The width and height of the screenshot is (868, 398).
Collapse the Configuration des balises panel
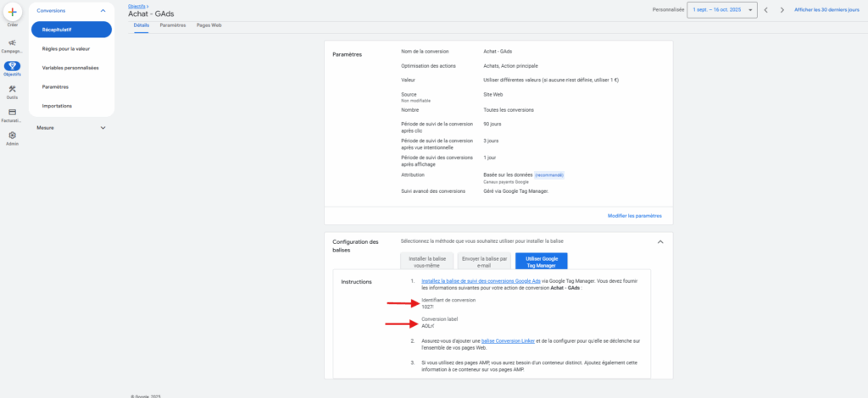[659, 241]
